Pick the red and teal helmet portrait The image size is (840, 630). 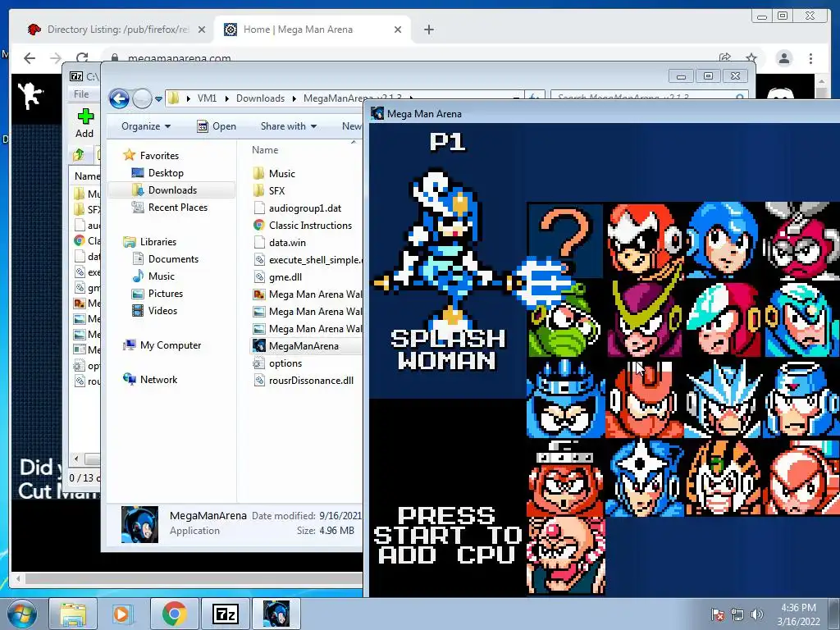point(724,320)
